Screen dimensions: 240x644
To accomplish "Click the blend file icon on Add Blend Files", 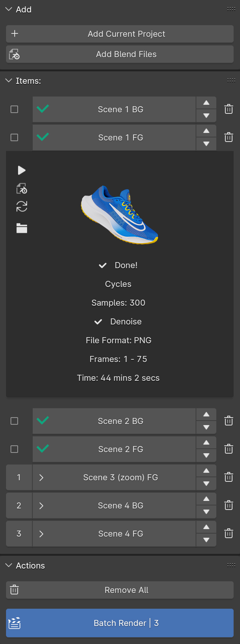I will point(14,54).
